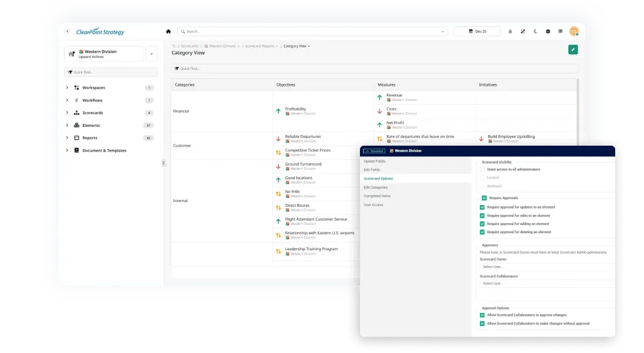Expand the Reports tree item
The height and width of the screenshot is (353, 644).
(x=67, y=138)
